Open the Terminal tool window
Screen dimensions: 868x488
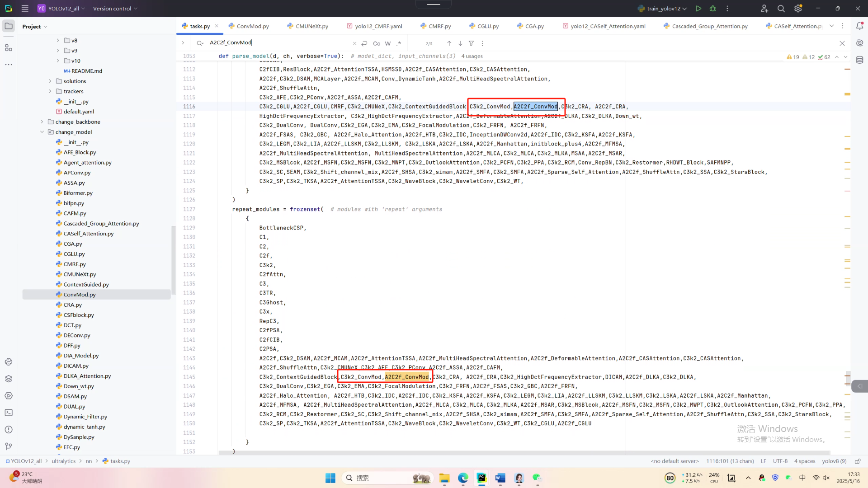pyautogui.click(x=9, y=413)
